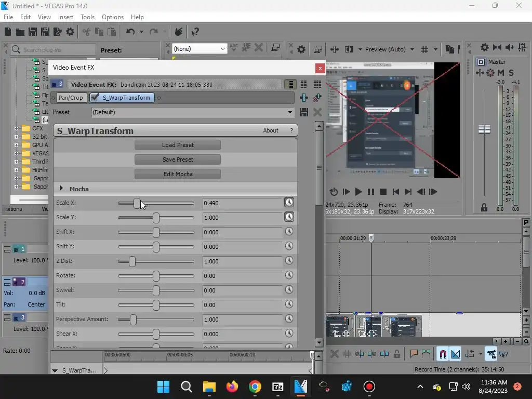Open About for S_WarpTransform
Image resolution: width=532 pixels, height=399 pixels.
pos(270,130)
